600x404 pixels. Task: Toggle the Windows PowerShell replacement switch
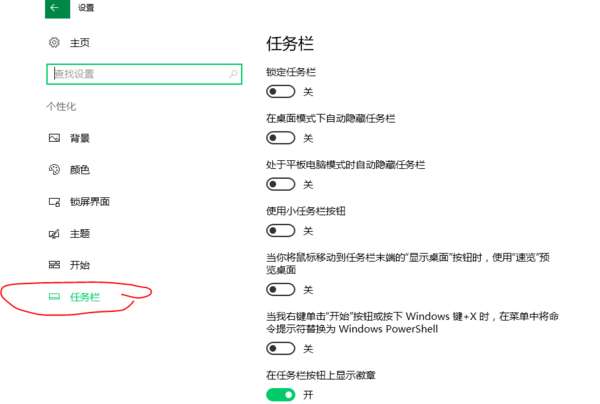click(281, 349)
